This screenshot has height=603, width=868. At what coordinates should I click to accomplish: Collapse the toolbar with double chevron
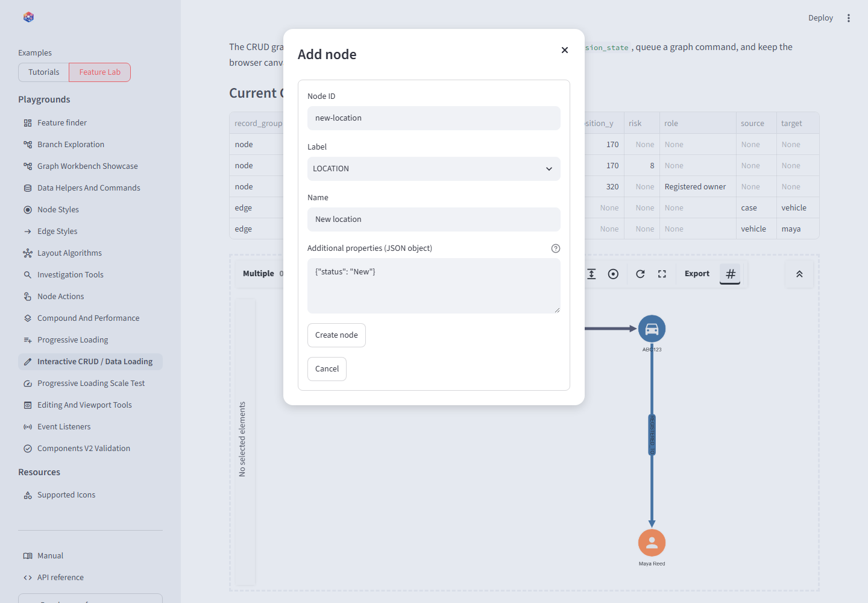click(x=799, y=274)
